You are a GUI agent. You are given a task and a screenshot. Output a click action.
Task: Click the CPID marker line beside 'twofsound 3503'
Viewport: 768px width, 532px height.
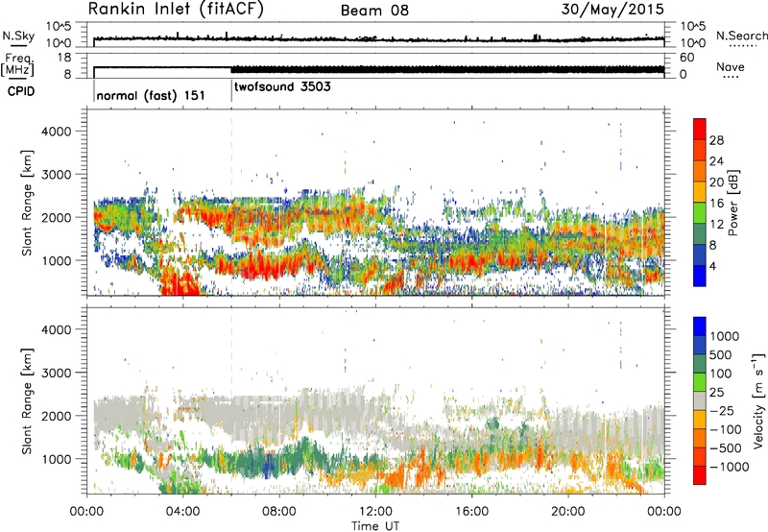coord(231,89)
